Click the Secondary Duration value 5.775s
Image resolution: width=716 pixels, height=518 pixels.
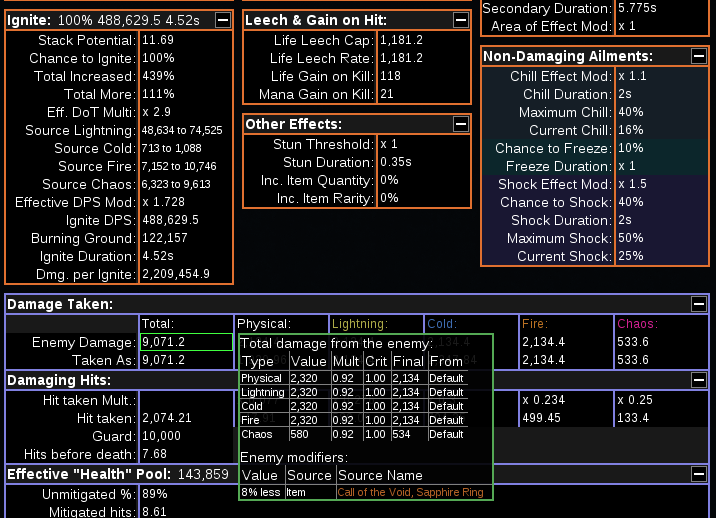coord(637,8)
